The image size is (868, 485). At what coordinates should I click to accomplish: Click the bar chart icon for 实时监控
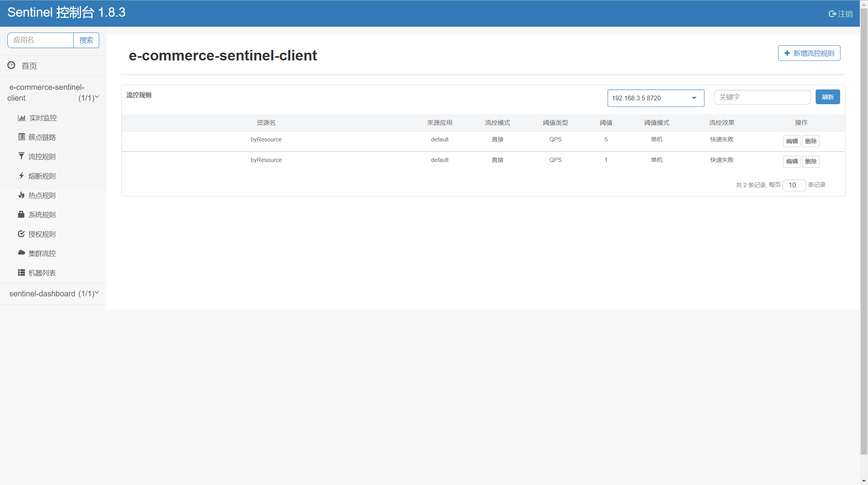pyautogui.click(x=21, y=118)
